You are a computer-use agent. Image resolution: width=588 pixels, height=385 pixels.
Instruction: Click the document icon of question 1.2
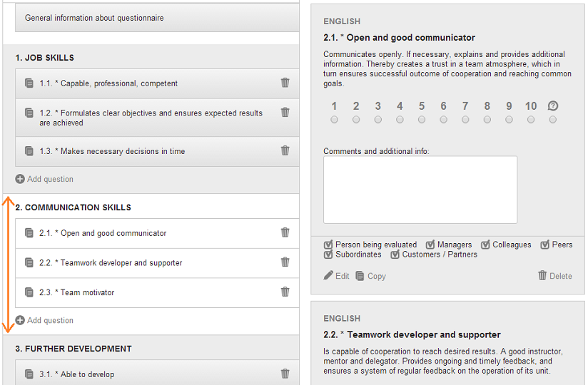[29, 113]
